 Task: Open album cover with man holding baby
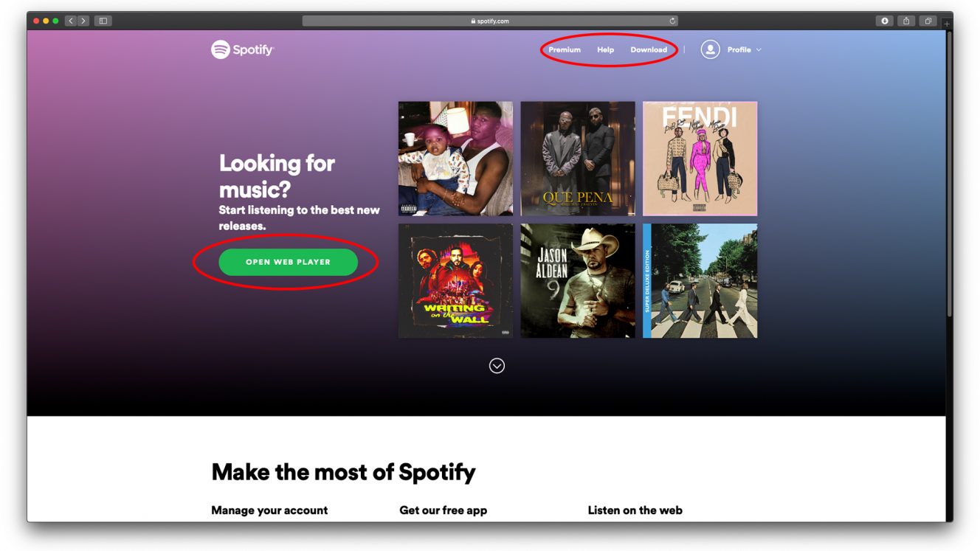tap(455, 159)
